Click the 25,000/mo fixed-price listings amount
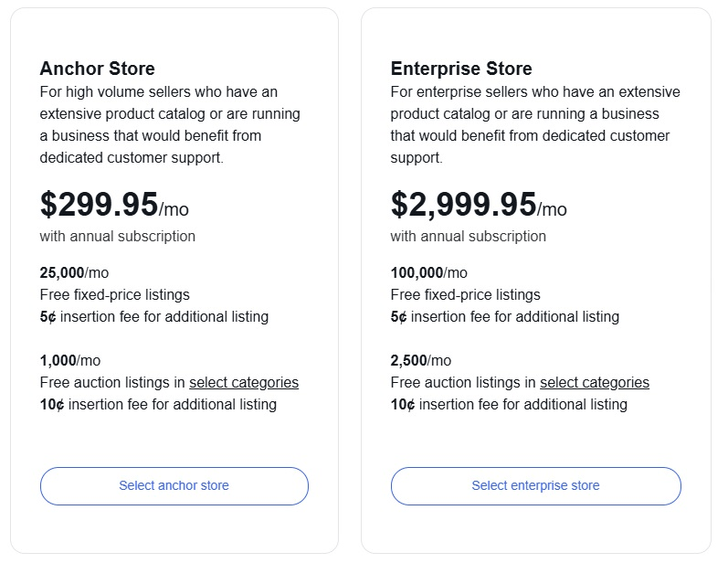The width and height of the screenshot is (728, 563). point(74,272)
